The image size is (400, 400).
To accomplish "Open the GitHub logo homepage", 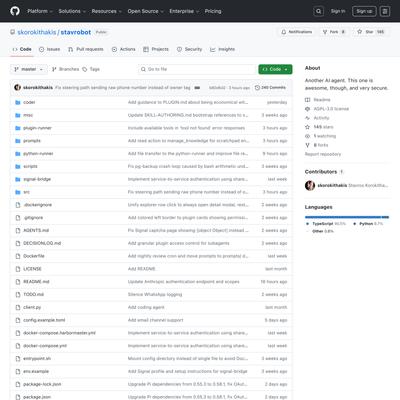I will tap(15, 11).
